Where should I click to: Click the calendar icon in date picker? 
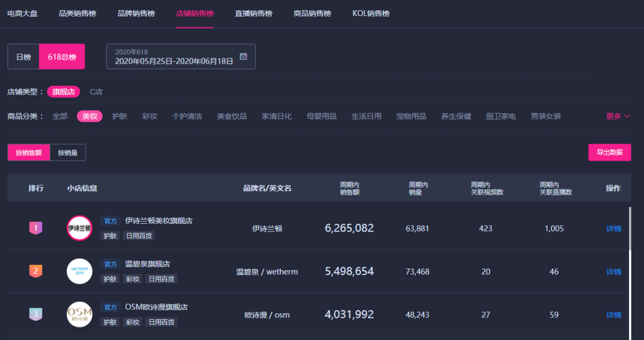coord(243,57)
